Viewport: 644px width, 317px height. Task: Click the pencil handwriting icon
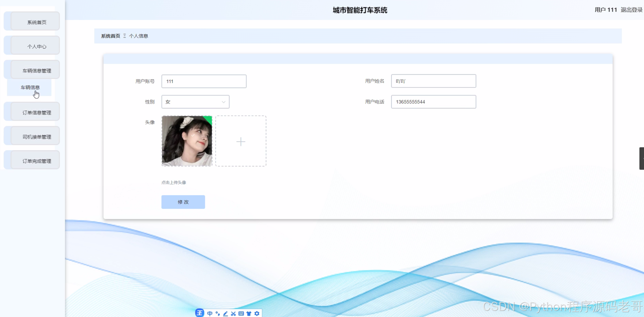click(x=225, y=313)
